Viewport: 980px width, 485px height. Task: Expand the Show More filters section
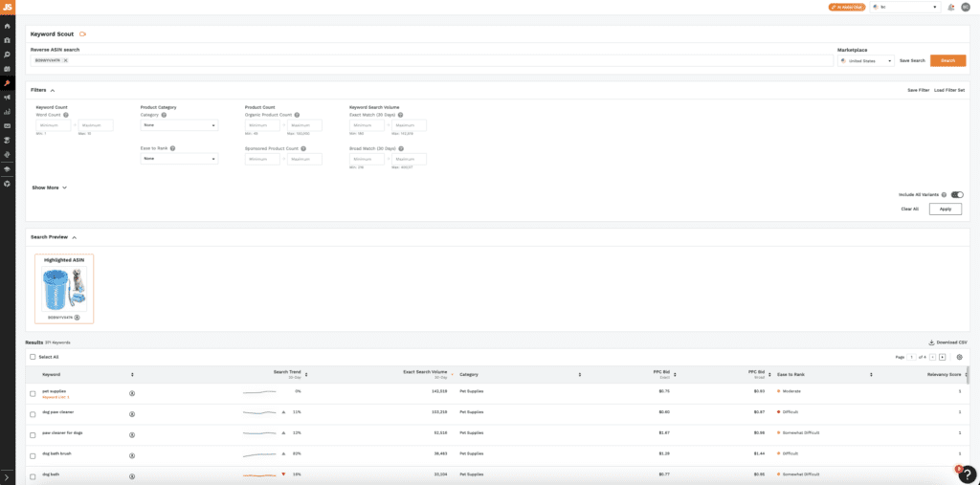(49, 187)
